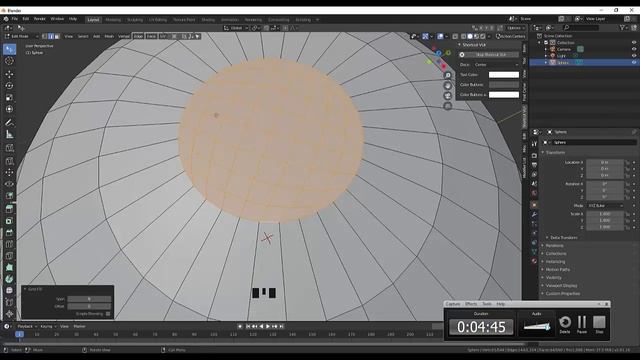The image size is (640, 360).
Task: Open the Edit Mode dropdown
Action: coord(22,36)
